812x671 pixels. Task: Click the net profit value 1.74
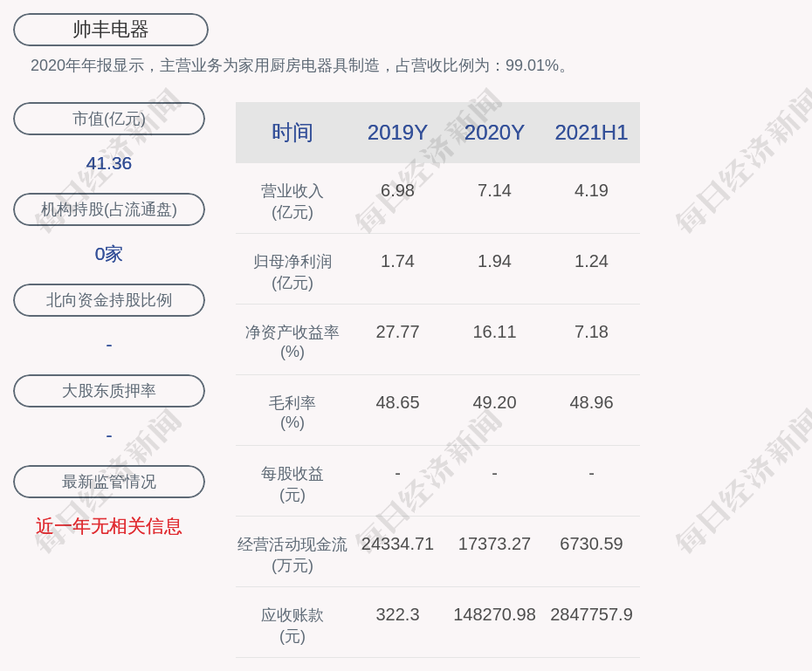pyautogui.click(x=397, y=261)
